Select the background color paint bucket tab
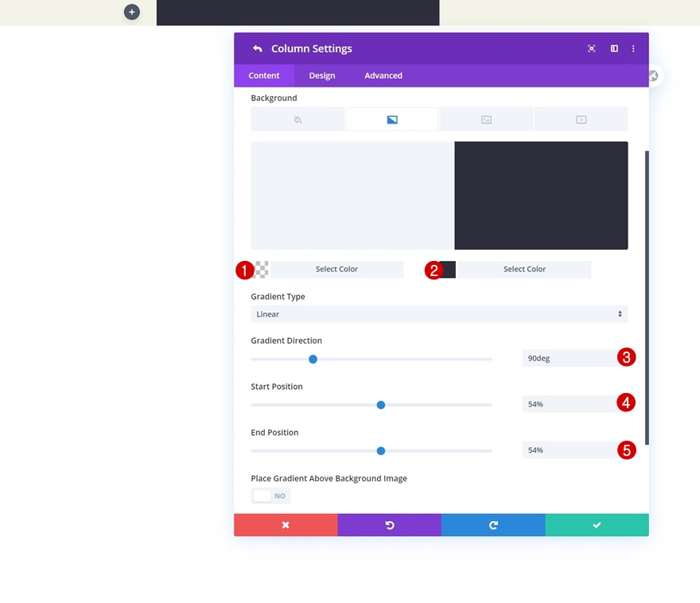Screen dimensions: 700x603 (297, 119)
